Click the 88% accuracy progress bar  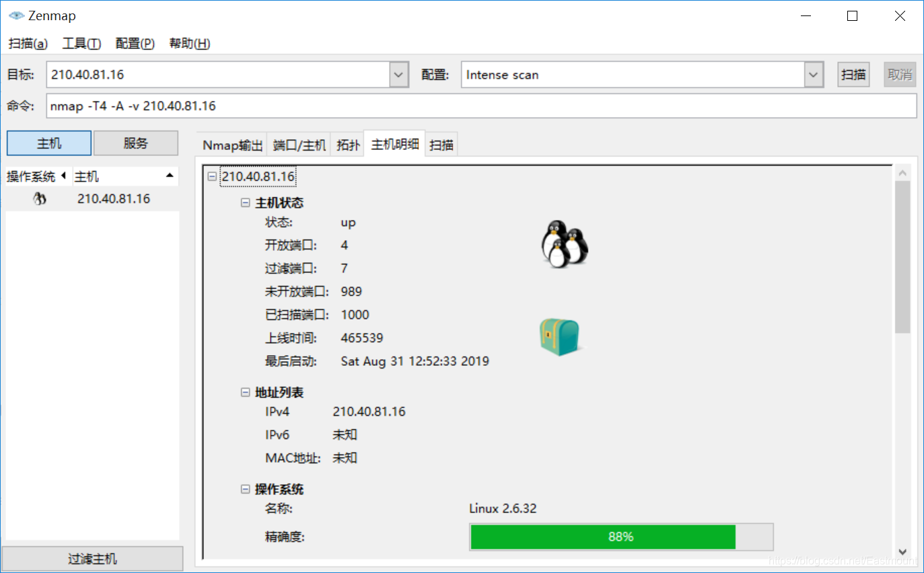pos(621,537)
